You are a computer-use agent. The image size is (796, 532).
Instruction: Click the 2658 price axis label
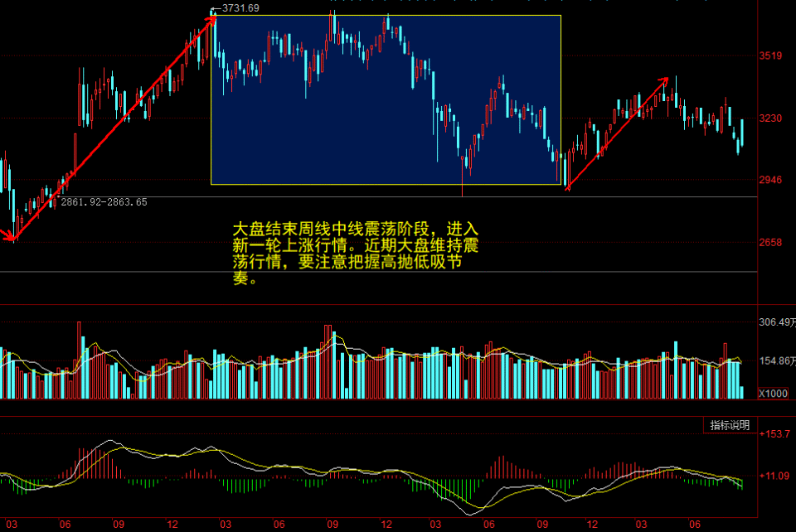[772, 243]
